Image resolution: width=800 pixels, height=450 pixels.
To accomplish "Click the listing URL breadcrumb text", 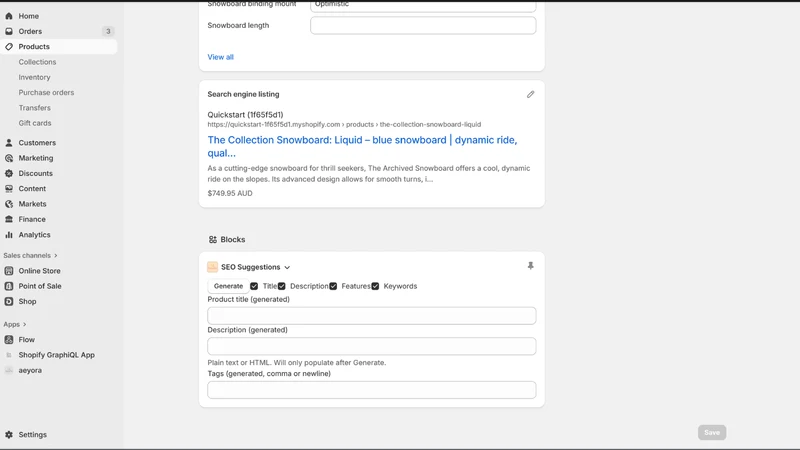I will point(344,124).
